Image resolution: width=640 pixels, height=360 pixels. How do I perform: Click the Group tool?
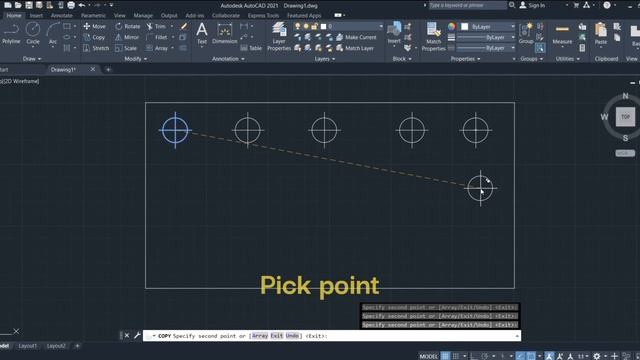[526, 33]
